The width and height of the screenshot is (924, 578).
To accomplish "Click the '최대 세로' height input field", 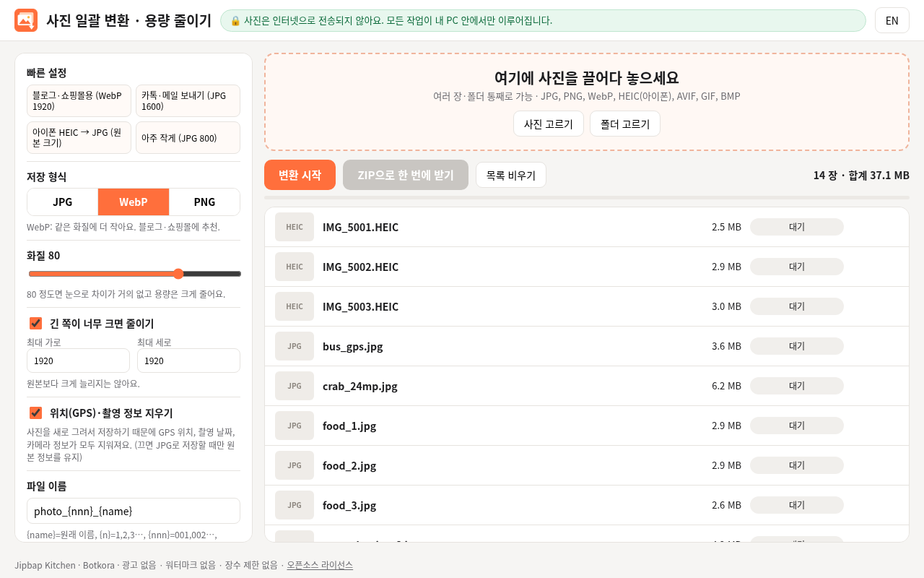I will pyautogui.click(x=188, y=361).
